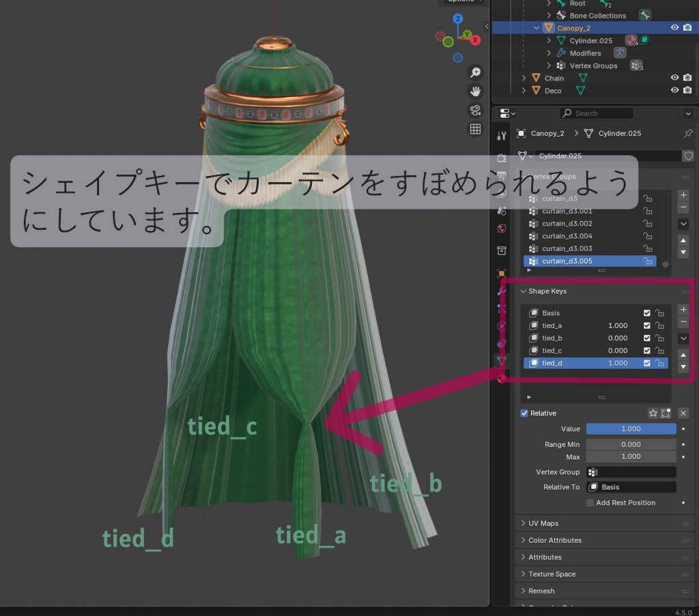The height and width of the screenshot is (616, 699).
Task: Click the Range Min value field
Action: point(631,445)
